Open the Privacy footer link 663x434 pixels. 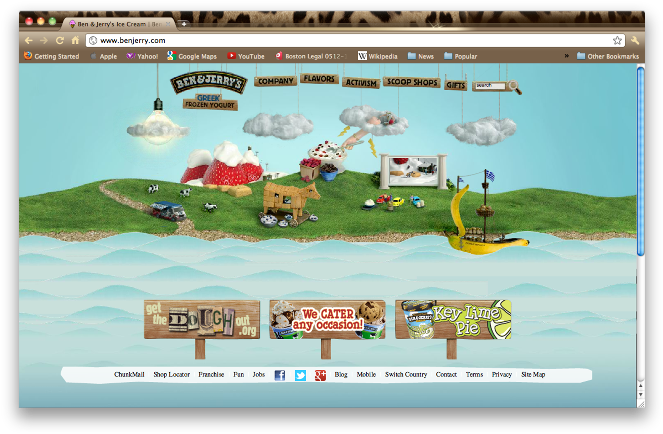pyautogui.click(x=501, y=375)
